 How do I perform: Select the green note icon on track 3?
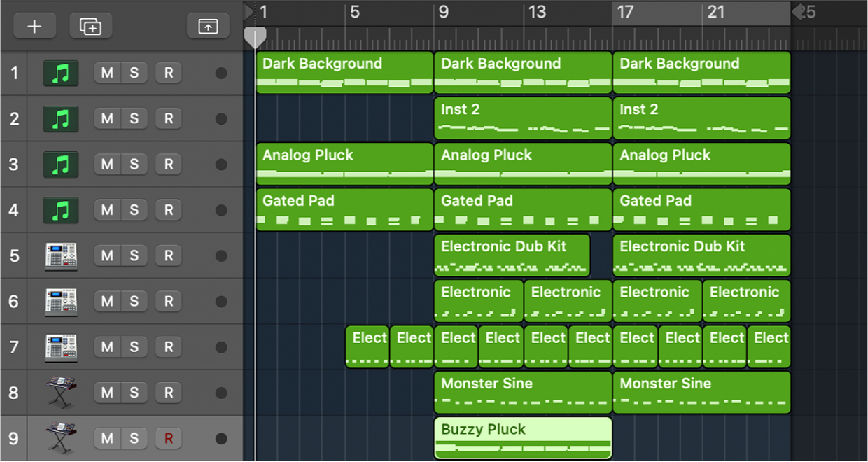point(59,164)
